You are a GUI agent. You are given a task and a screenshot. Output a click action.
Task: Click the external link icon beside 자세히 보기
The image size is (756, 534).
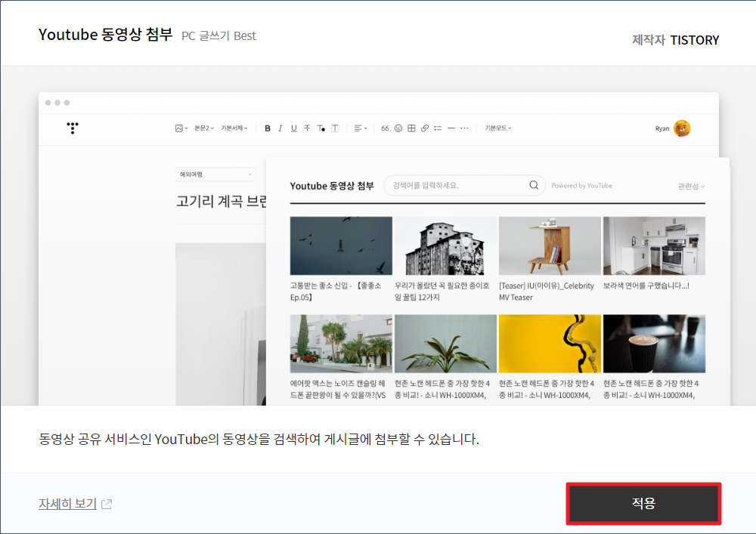pos(107,504)
